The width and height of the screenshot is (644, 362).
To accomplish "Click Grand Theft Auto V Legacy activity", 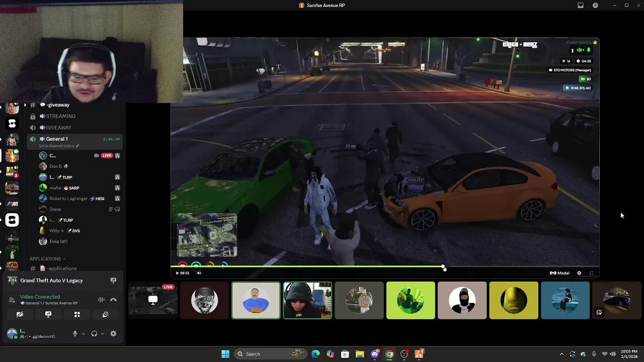I will [51, 281].
